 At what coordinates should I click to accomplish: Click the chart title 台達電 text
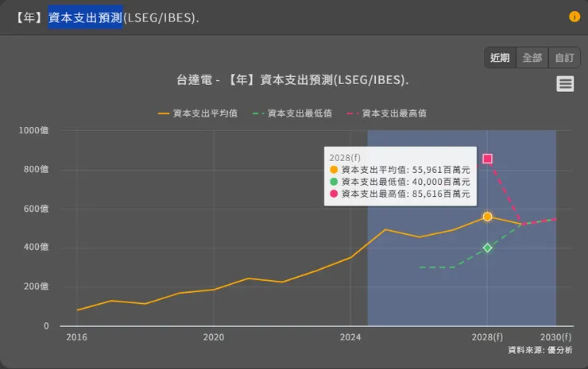(x=194, y=80)
